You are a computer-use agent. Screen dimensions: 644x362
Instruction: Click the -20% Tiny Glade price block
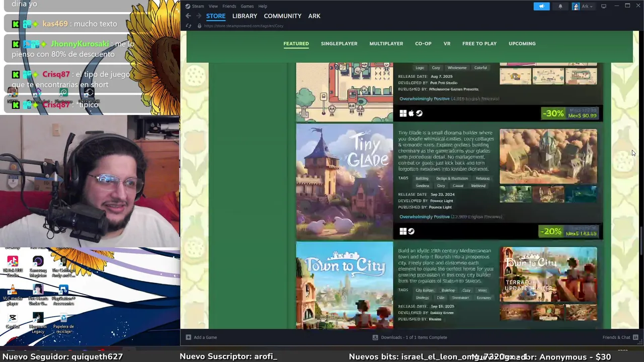[568, 231]
